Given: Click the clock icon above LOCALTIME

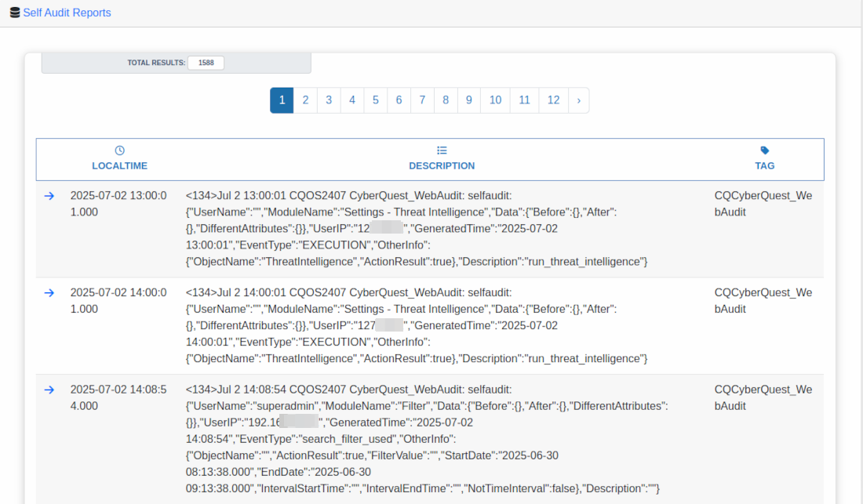Looking at the screenshot, I should pyautogui.click(x=119, y=150).
